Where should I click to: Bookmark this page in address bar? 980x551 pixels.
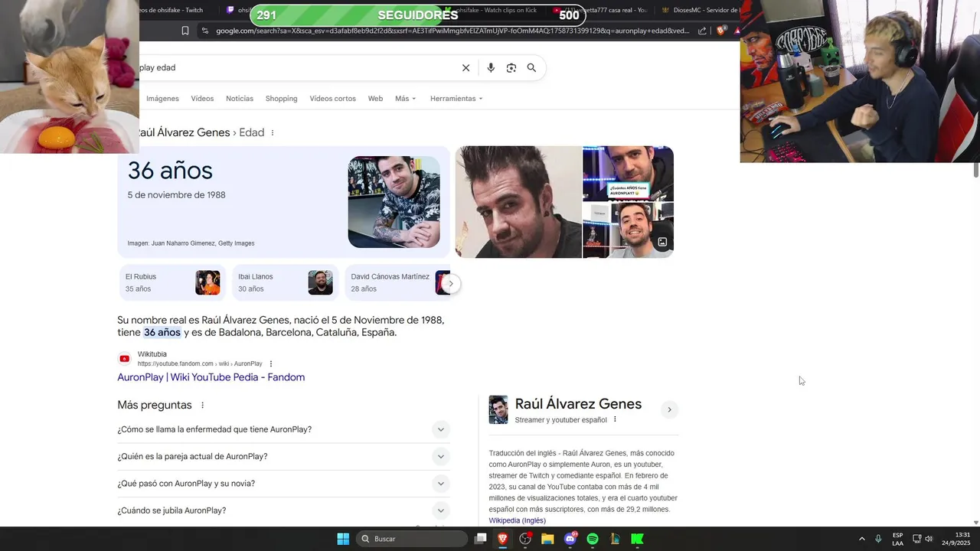pos(185,31)
